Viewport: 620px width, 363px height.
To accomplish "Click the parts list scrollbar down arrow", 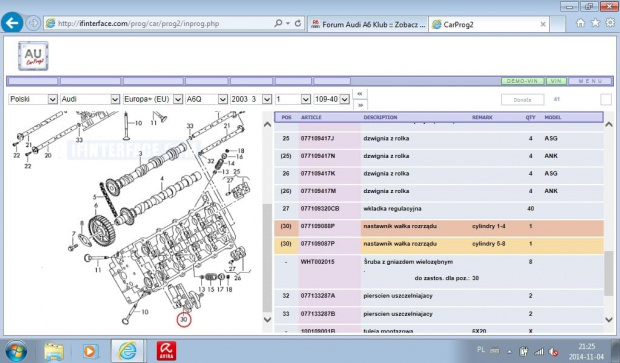I will point(609,319).
